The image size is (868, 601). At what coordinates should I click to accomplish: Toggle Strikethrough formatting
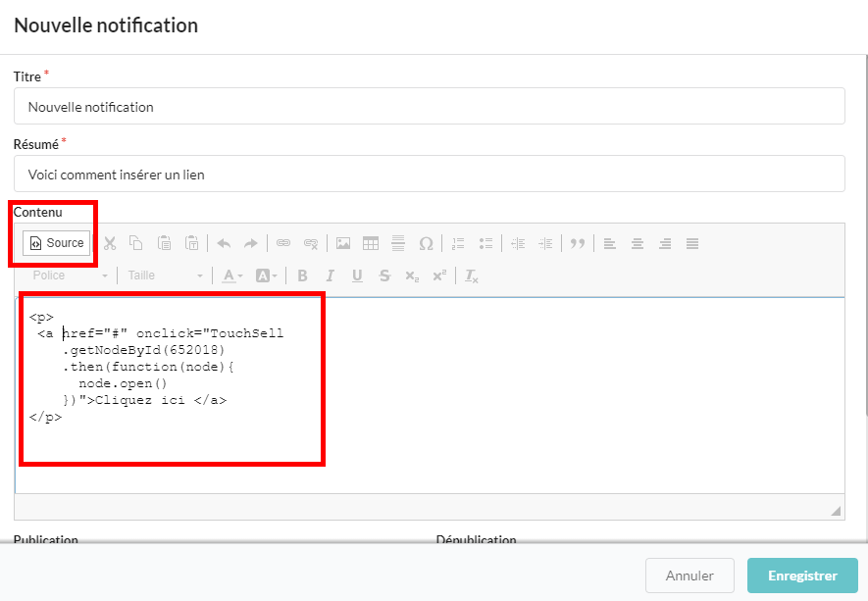point(384,275)
